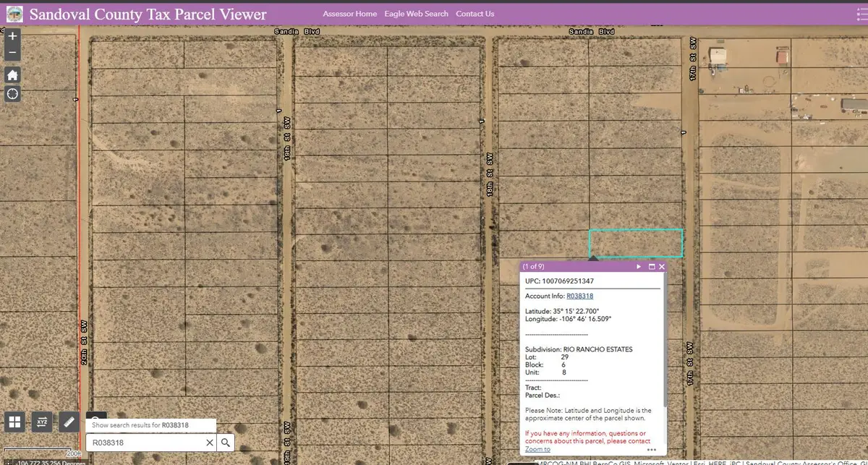Find my location on the map
This screenshot has width=868, height=465.
coord(12,94)
